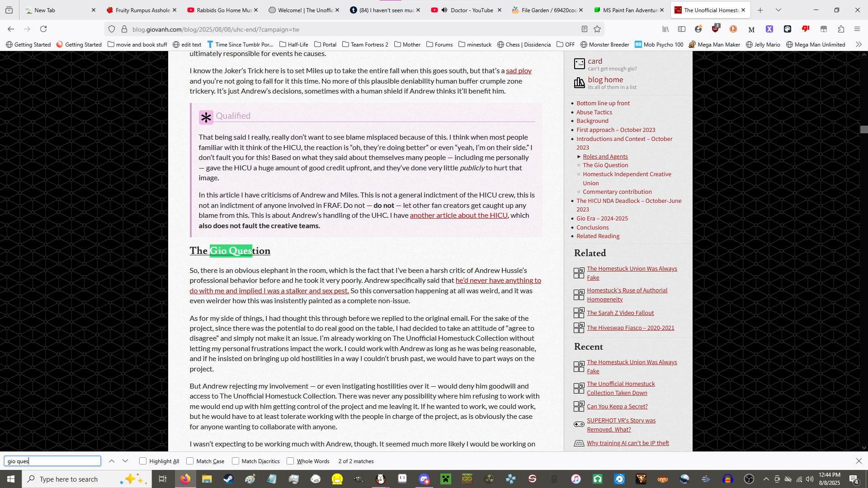
Task: Jump to previous find match arrow
Action: 112,461
